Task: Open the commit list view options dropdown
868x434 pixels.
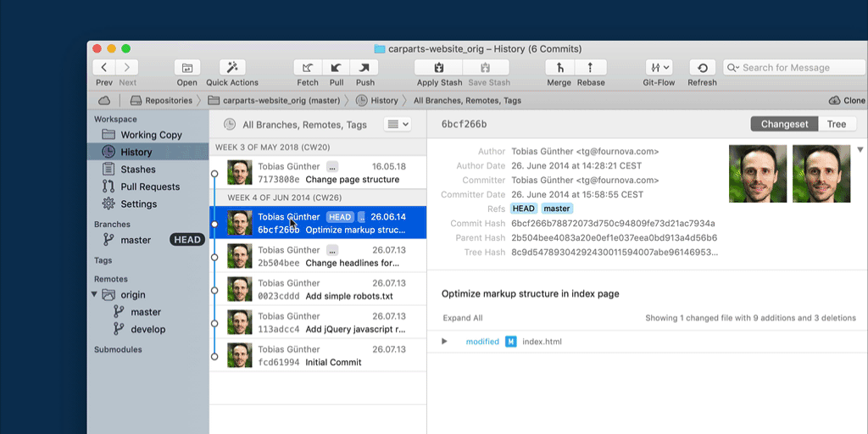Action: [397, 125]
